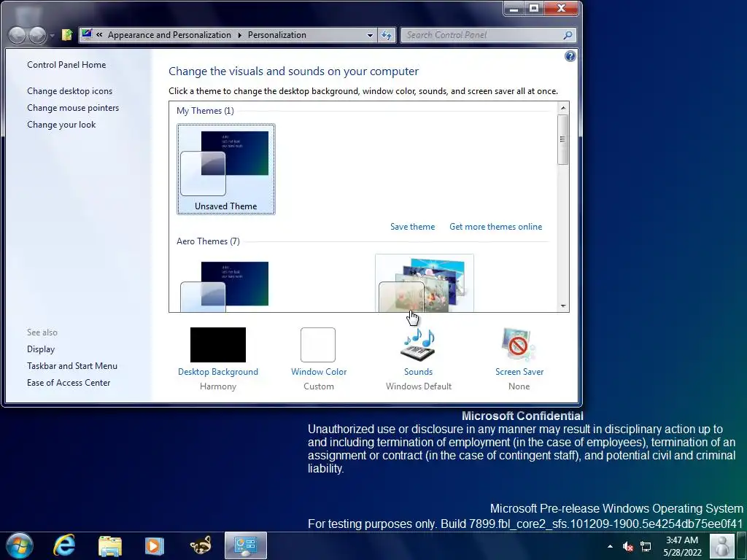
Task: Go back with the Back arrow button
Action: [x=18, y=35]
